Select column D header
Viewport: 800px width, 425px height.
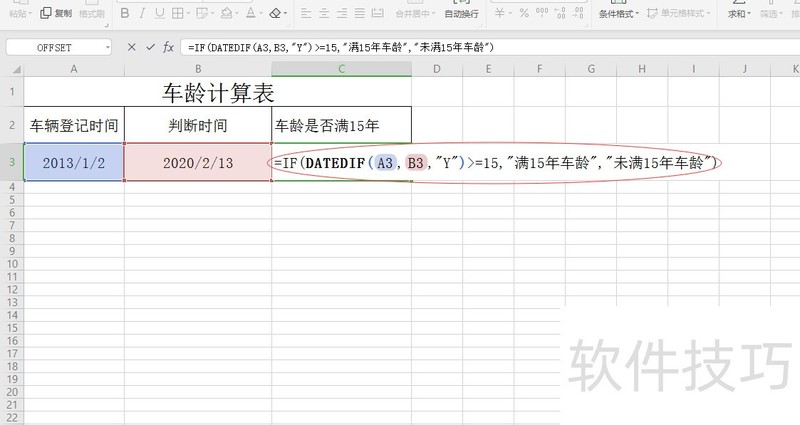pyautogui.click(x=437, y=69)
